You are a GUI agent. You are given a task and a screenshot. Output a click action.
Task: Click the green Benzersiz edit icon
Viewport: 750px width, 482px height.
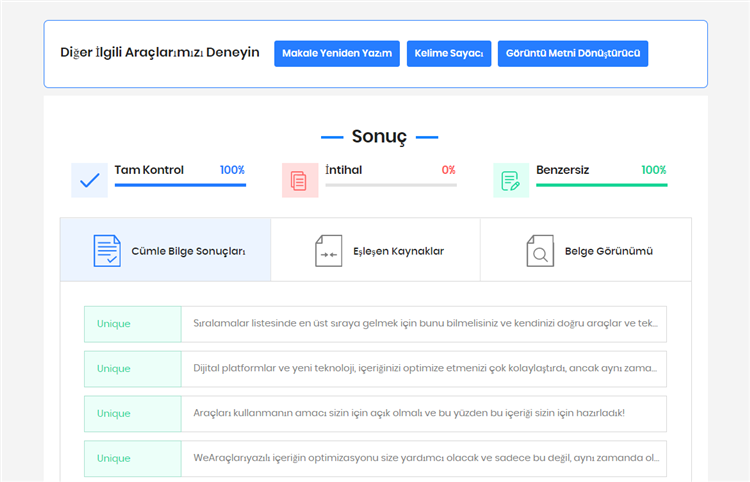coord(511,180)
